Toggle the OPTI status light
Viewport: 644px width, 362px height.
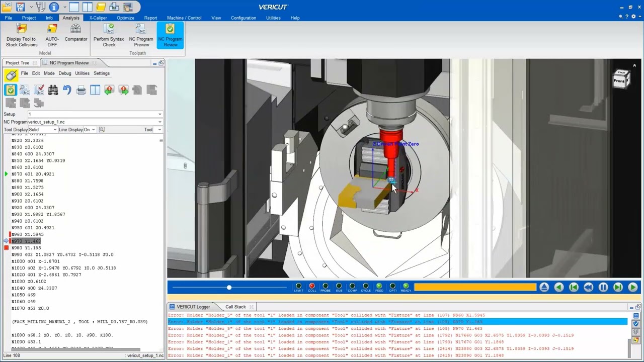pos(392,287)
